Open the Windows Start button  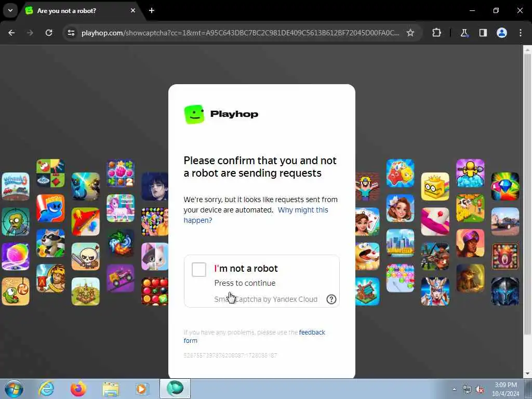click(14, 389)
